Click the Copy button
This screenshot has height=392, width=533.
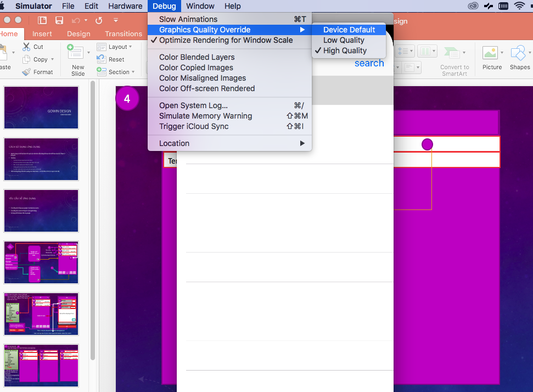pos(35,59)
